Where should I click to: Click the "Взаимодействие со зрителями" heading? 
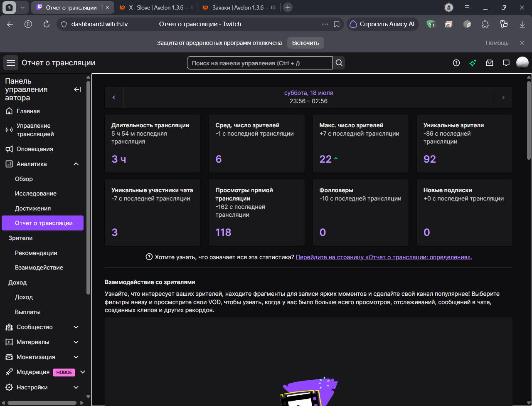click(x=150, y=282)
